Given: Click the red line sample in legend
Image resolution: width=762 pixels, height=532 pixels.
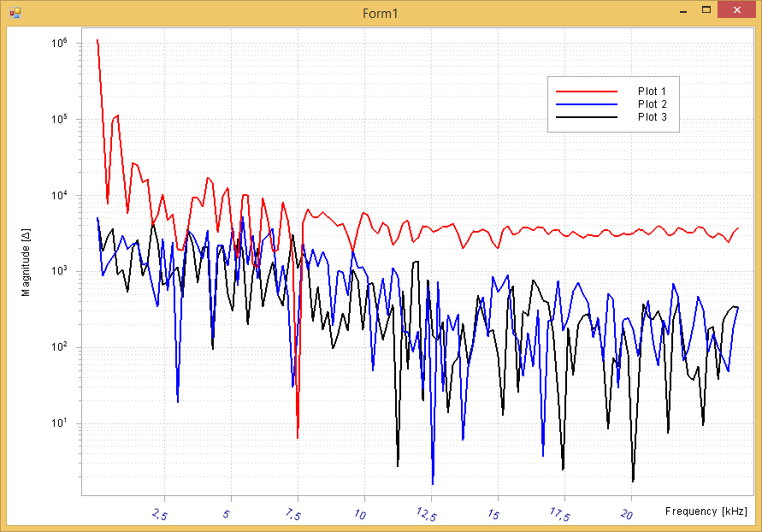Looking at the screenshot, I should pyautogui.click(x=586, y=91).
